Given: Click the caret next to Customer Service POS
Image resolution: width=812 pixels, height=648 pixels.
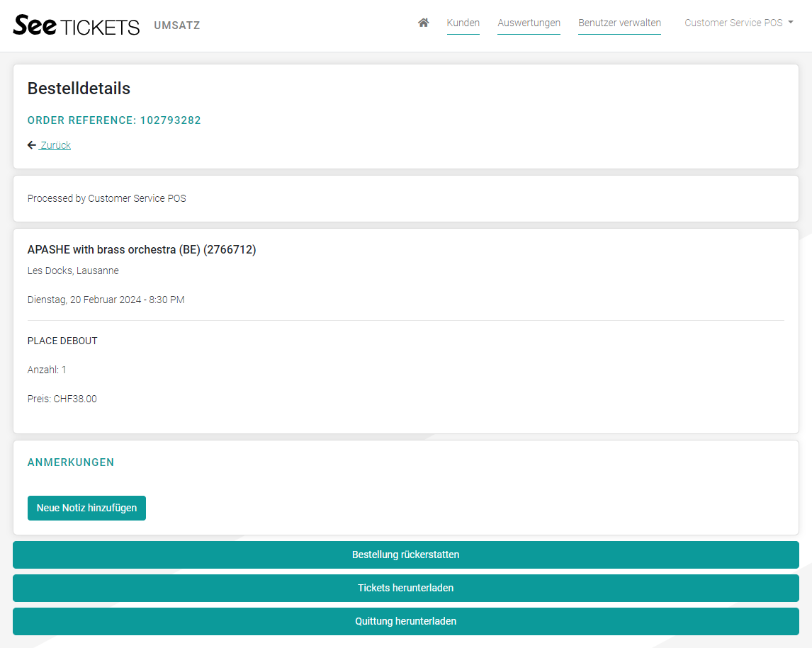Looking at the screenshot, I should (790, 23).
